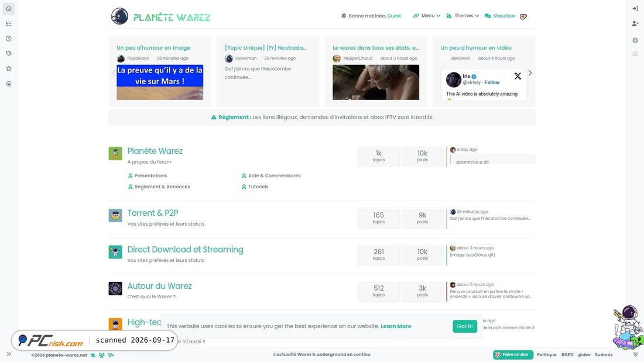Click the Guest username link
Screen dimensions: 644x362
(x=394, y=16)
